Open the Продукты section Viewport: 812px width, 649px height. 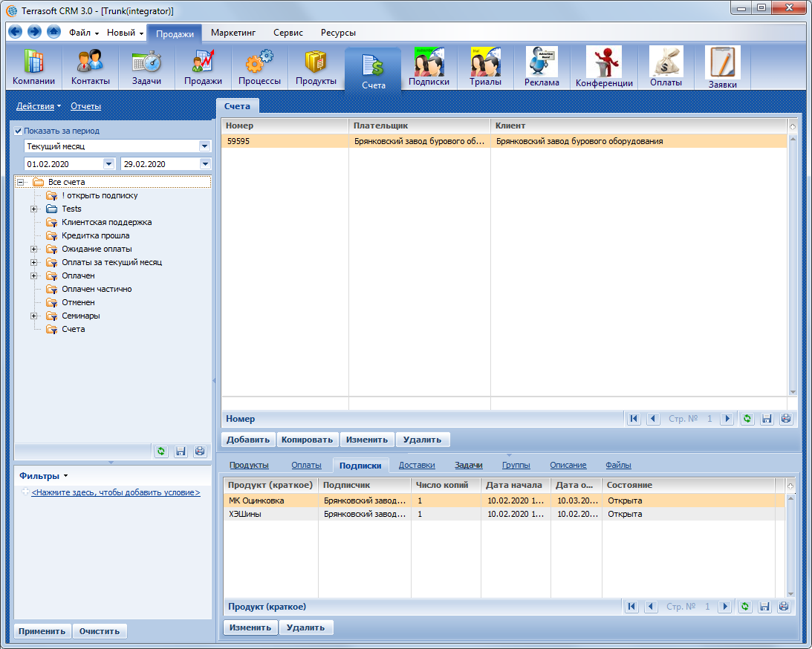coord(316,68)
